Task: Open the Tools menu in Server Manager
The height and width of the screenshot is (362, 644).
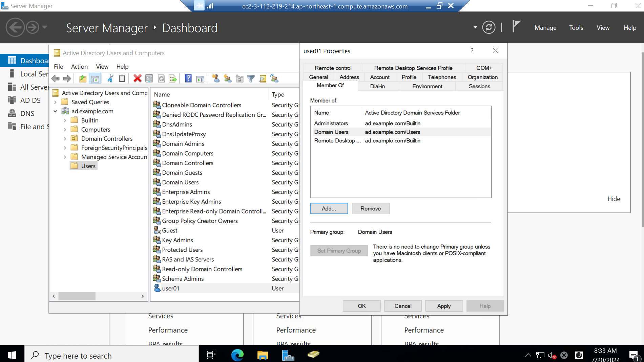Action: (x=576, y=28)
